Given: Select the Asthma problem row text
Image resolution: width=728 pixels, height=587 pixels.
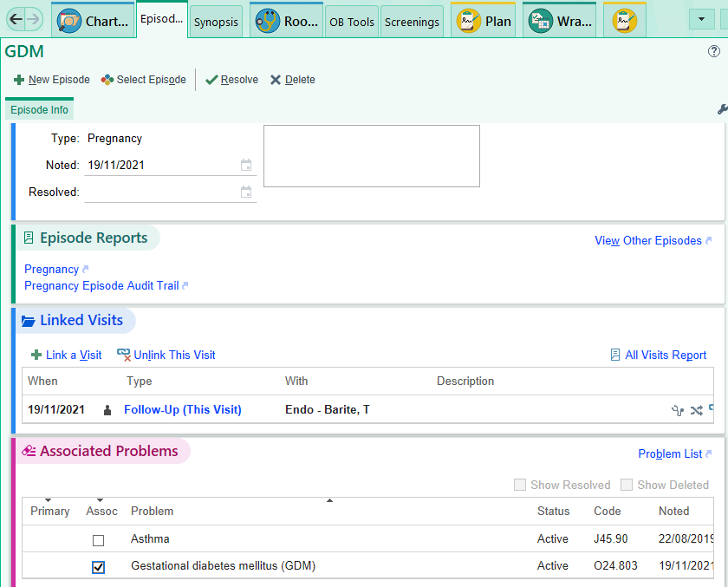Looking at the screenshot, I should 150,538.
